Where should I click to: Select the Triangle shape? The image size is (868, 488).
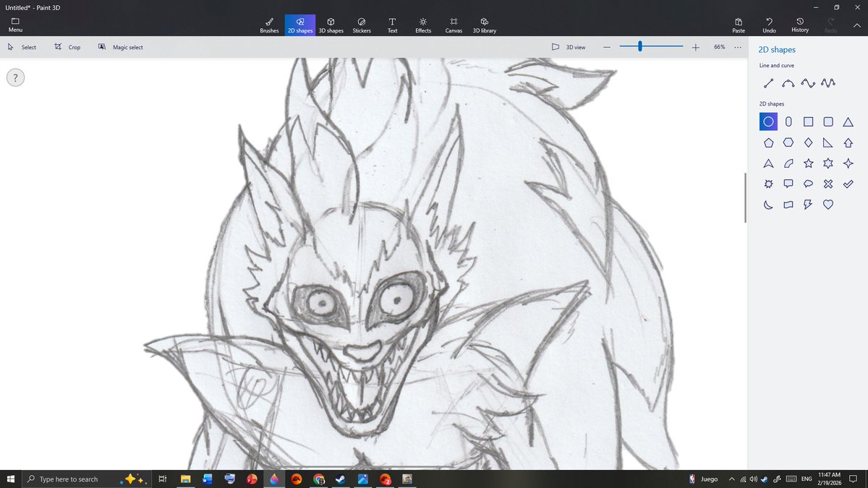click(x=848, y=122)
